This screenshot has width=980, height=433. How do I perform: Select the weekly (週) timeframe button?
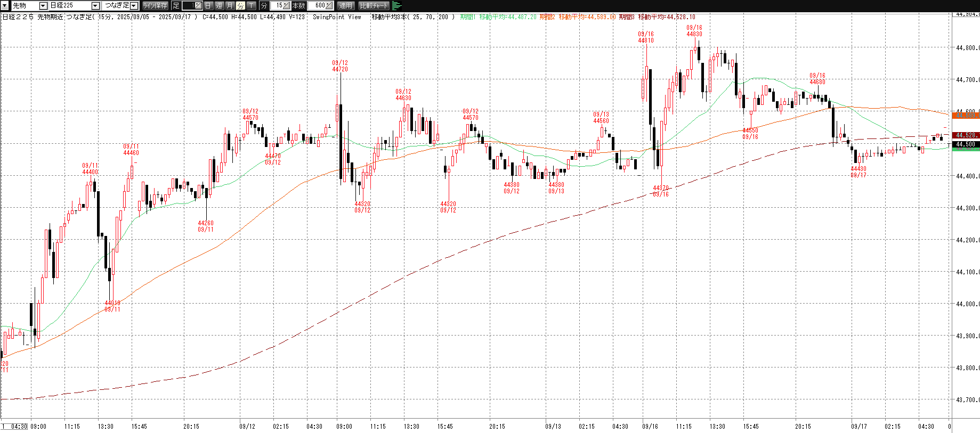[218, 6]
